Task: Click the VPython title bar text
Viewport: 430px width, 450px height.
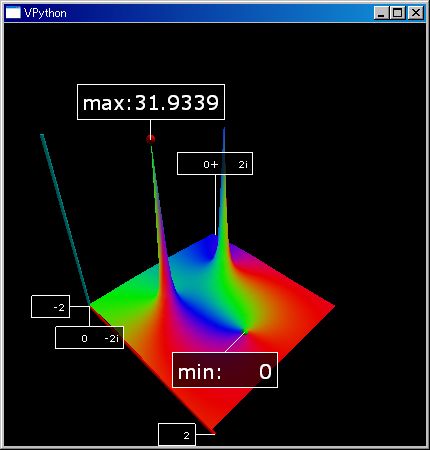Action: 45,13
